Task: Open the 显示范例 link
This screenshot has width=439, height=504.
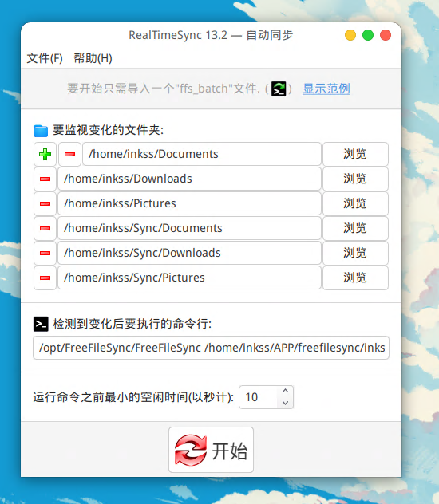Action: click(326, 89)
